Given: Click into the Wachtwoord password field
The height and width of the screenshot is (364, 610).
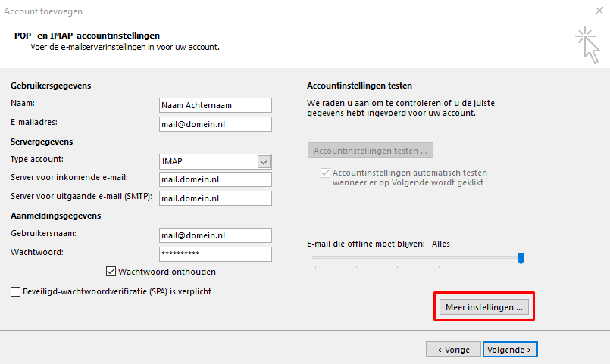Looking at the screenshot, I should 215,254.
